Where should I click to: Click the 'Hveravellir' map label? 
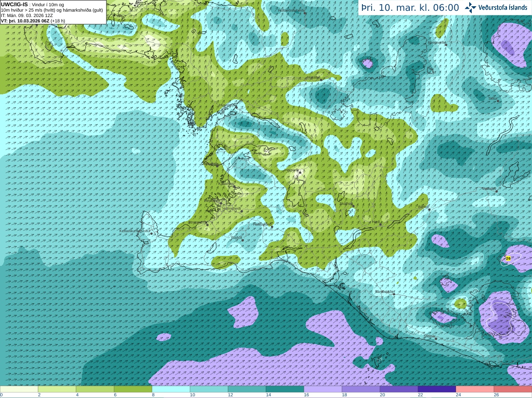point(437,42)
